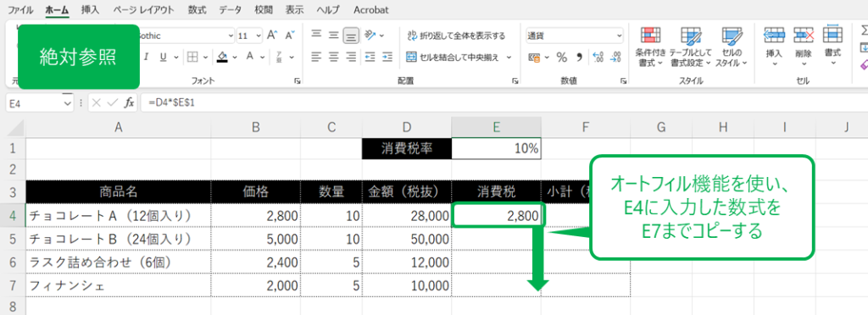Screen dimensions: 868x315
Task: Align cell contents to vertical middle
Action: (x=333, y=36)
